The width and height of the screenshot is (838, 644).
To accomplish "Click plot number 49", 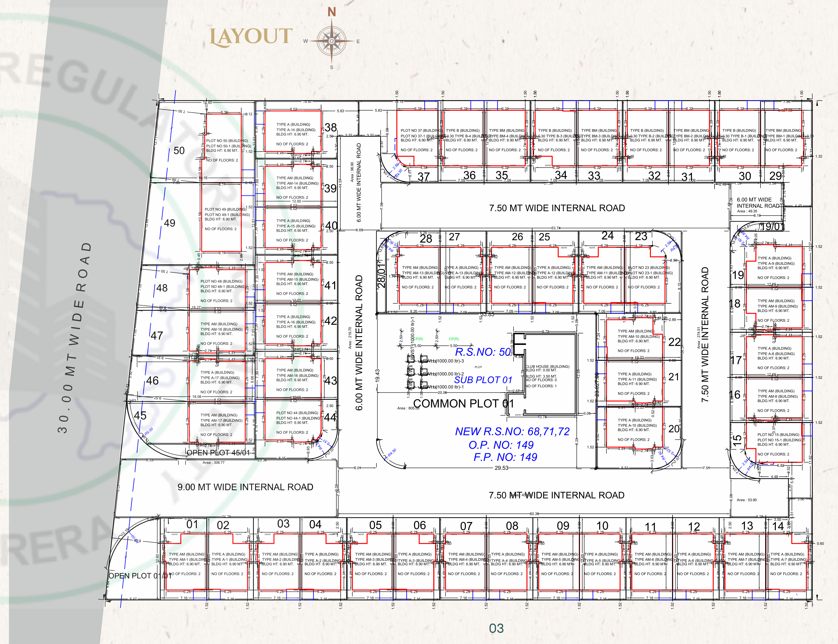I will [169, 223].
